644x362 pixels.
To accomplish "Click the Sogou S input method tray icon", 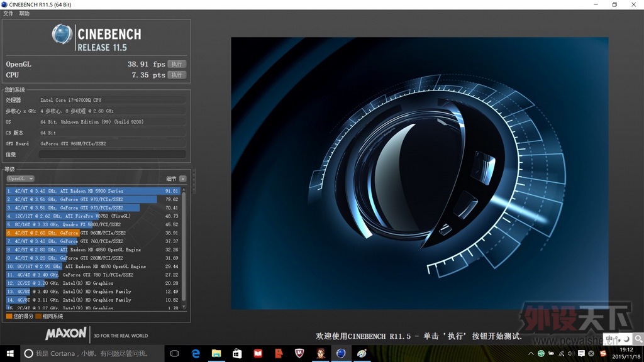I will [603, 353].
